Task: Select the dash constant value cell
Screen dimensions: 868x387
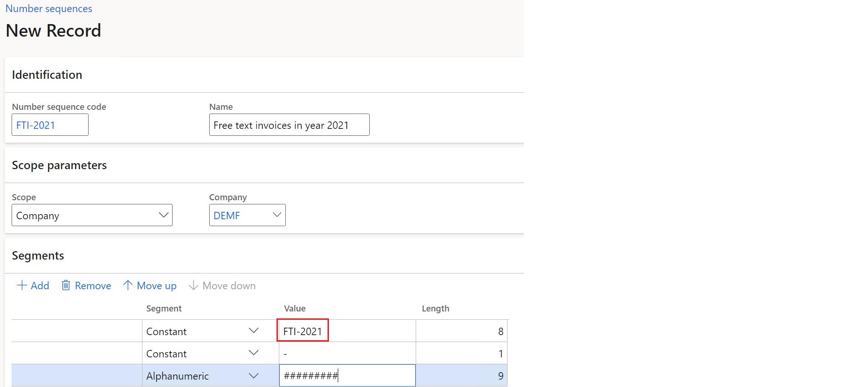Action: pos(347,353)
